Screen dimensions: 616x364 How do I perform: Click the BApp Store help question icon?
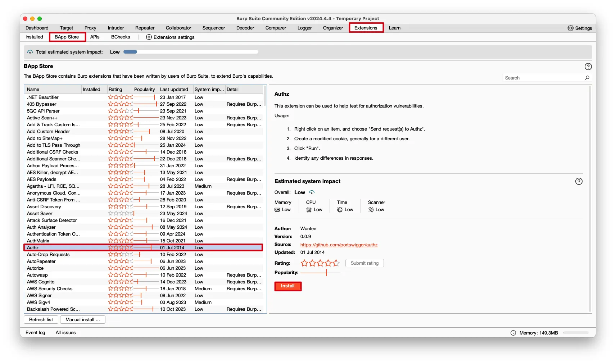[x=588, y=67]
